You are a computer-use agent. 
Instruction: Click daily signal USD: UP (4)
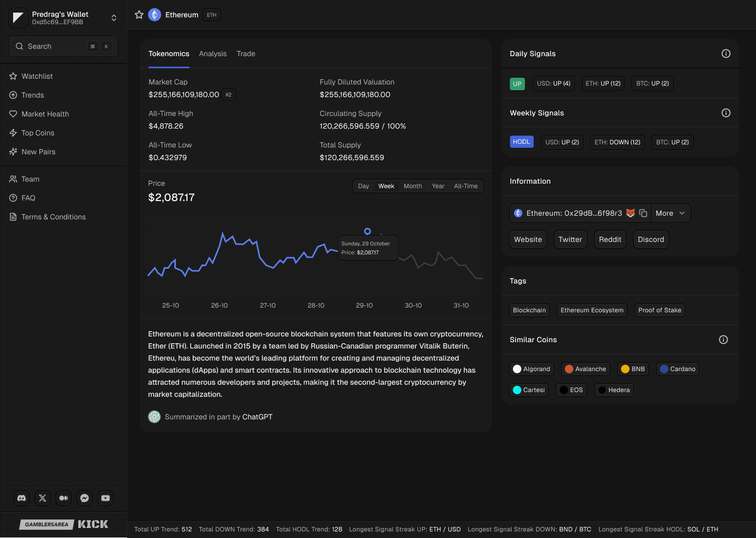pyautogui.click(x=553, y=83)
